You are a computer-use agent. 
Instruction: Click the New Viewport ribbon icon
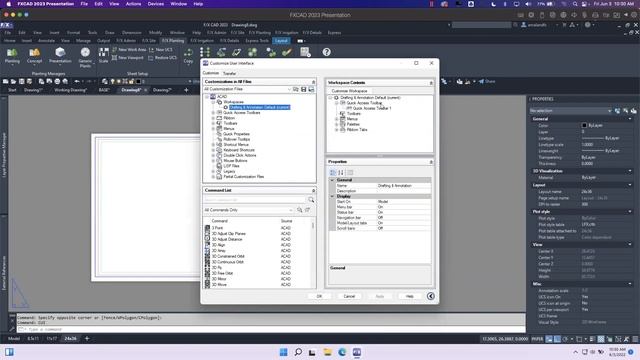point(115,58)
